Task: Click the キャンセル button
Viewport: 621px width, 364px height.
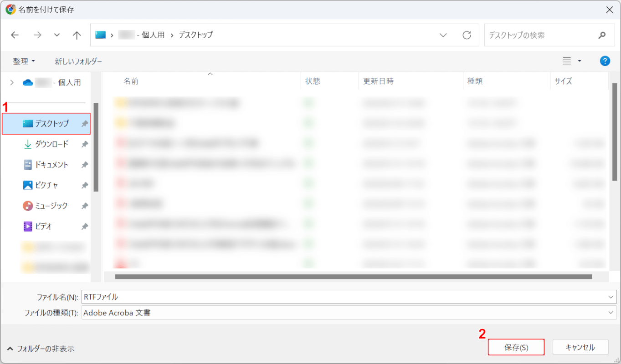Action: (580, 347)
